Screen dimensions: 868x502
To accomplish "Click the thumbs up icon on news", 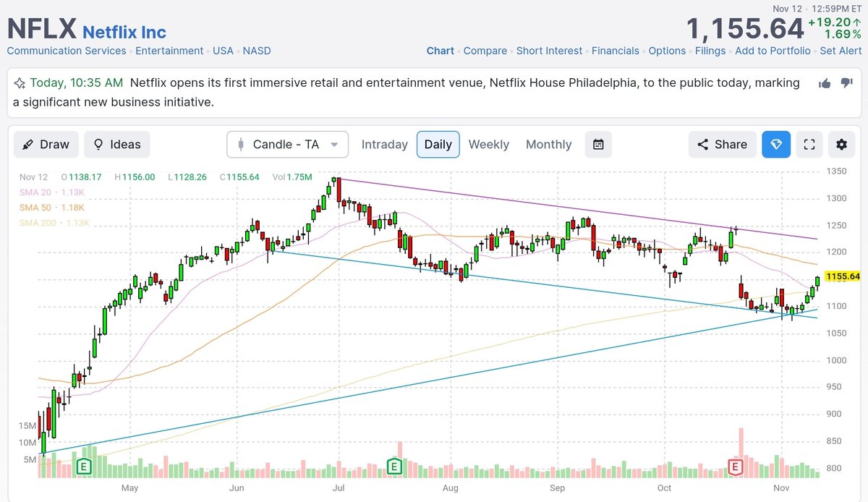I will click(825, 83).
